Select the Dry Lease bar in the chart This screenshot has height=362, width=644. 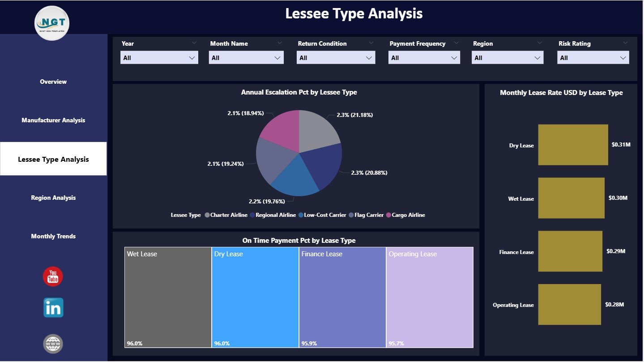pyautogui.click(x=573, y=144)
